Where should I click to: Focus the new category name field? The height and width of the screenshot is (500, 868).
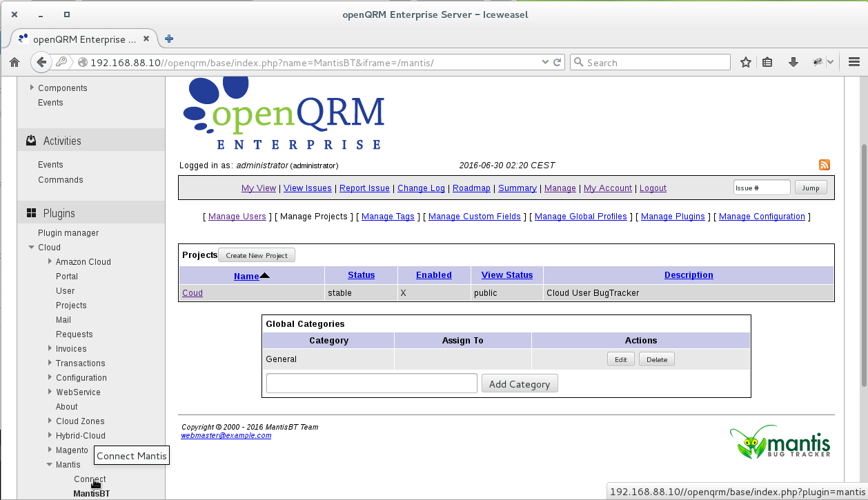372,383
